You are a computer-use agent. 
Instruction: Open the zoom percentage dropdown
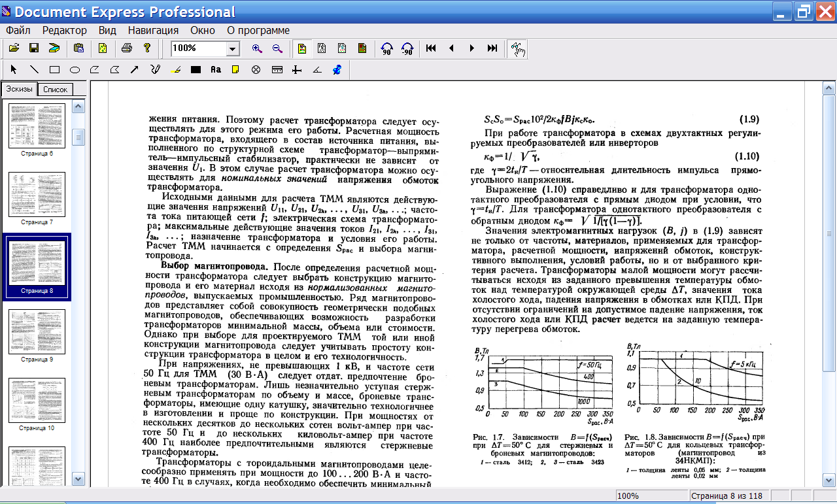tap(233, 48)
